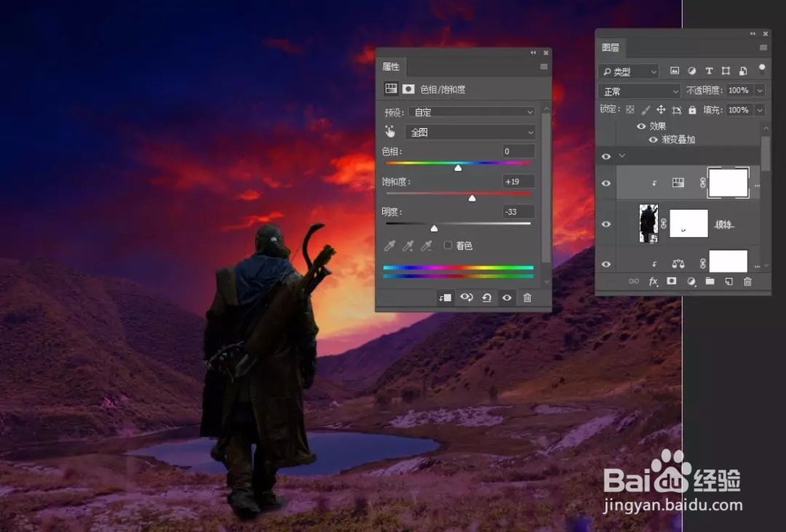This screenshot has height=532, width=786.
Task: Click mask link chain on Hue/Saturation layer
Action: [702, 183]
